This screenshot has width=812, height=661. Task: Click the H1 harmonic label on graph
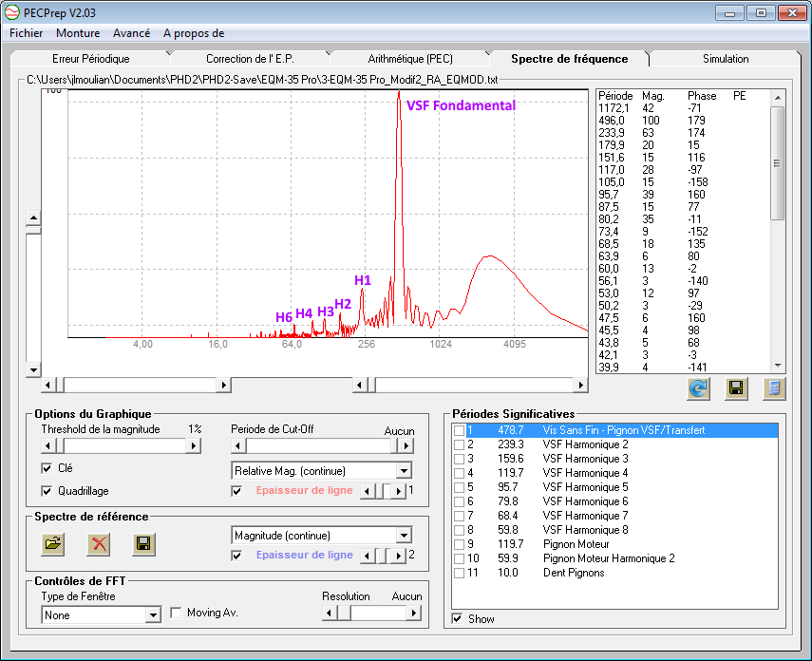(x=363, y=280)
